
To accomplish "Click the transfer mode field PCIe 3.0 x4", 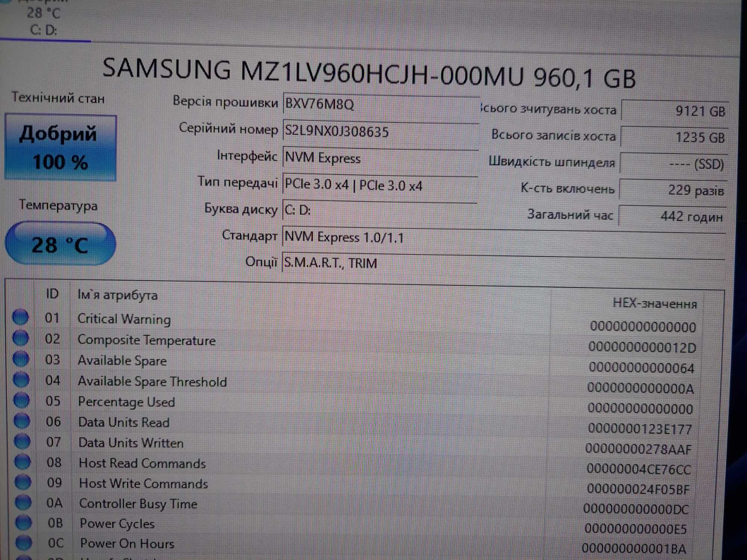I will pos(380,185).
